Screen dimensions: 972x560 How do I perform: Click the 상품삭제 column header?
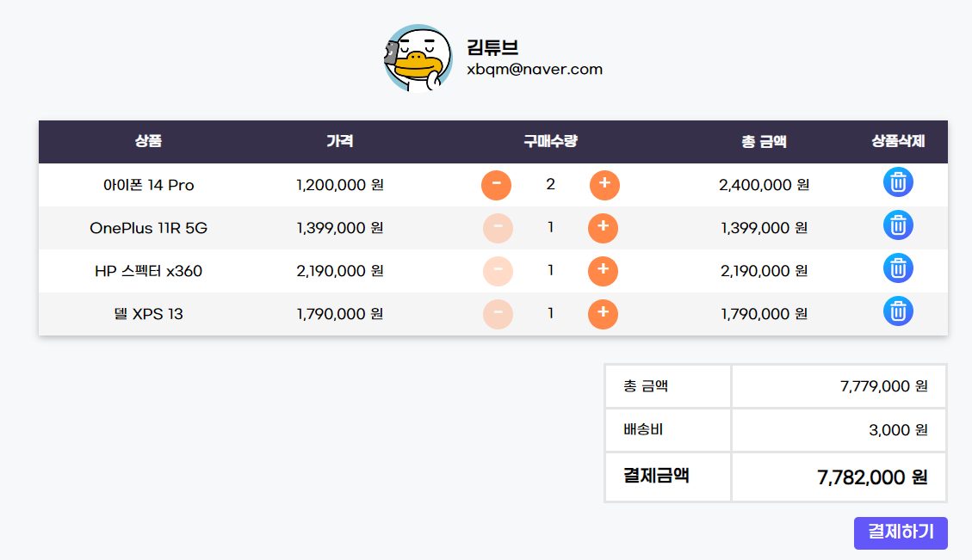point(898,141)
